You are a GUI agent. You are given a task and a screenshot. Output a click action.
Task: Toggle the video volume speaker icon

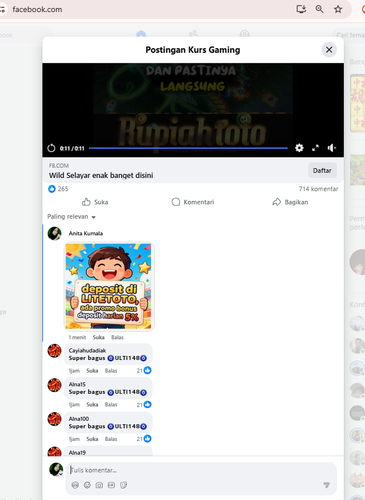(x=332, y=148)
